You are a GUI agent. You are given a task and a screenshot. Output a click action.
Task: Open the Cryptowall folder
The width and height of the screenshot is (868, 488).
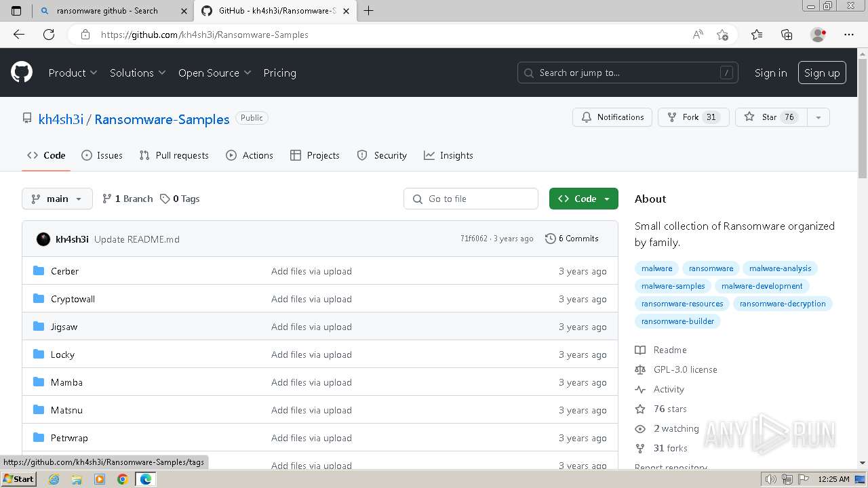73,299
